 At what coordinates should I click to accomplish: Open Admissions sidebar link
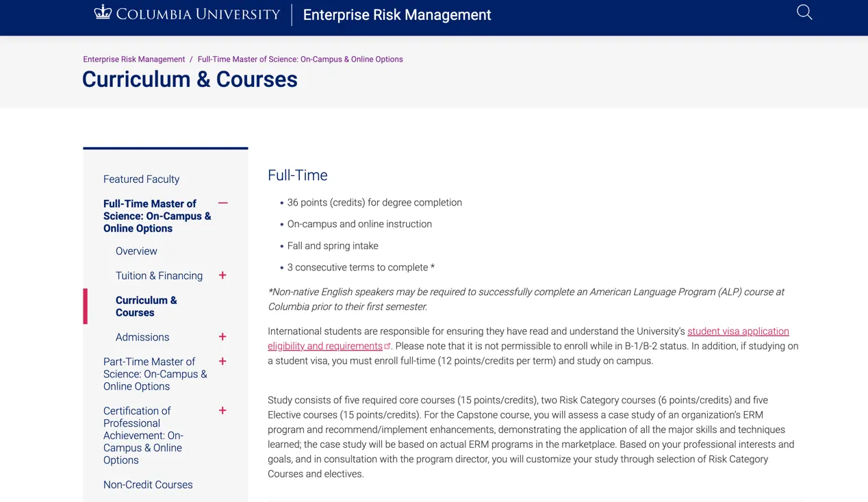click(142, 337)
